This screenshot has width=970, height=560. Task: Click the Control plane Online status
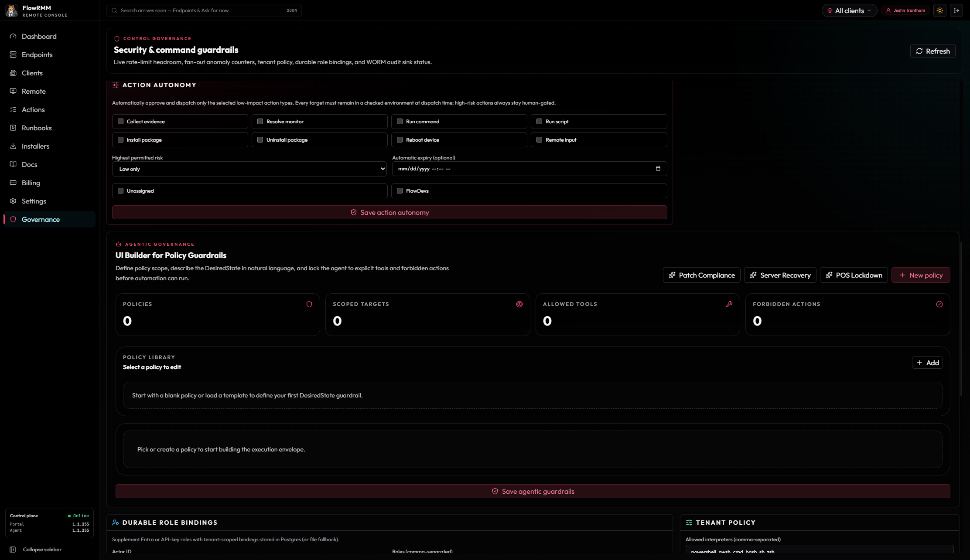click(x=79, y=516)
